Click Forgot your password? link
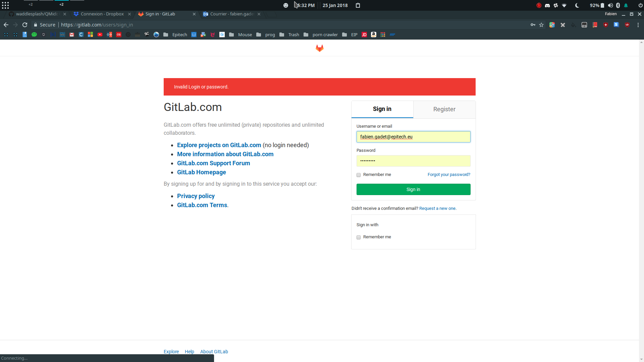The height and width of the screenshot is (362, 644). 449,175
